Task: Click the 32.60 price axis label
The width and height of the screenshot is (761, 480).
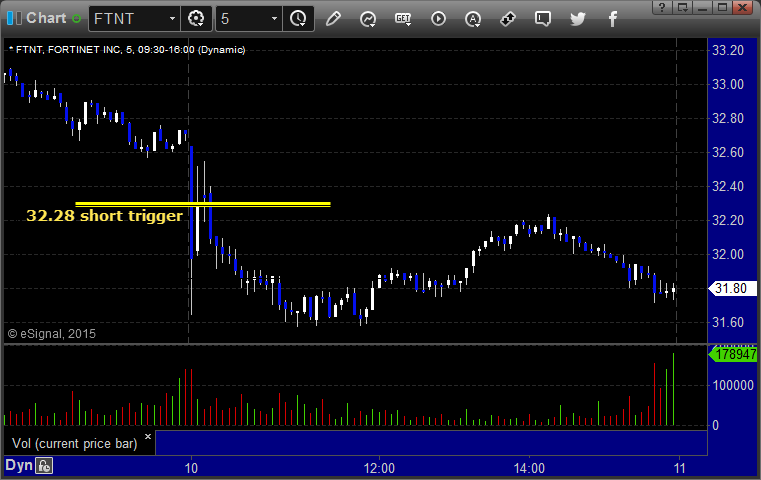Action: point(728,152)
